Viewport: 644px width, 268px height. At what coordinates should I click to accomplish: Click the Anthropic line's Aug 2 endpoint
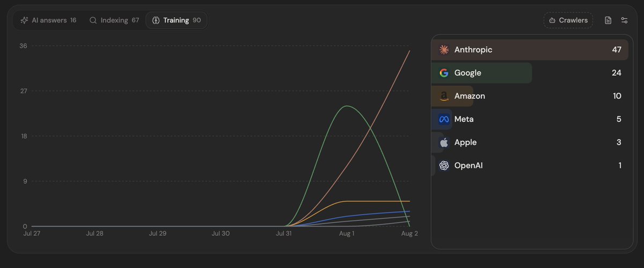410,51
